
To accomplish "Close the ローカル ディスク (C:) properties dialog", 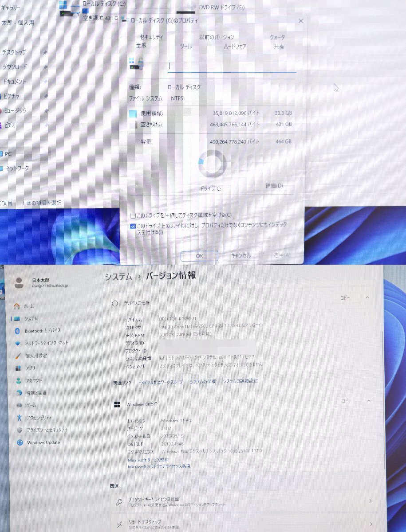I will click(301, 21).
